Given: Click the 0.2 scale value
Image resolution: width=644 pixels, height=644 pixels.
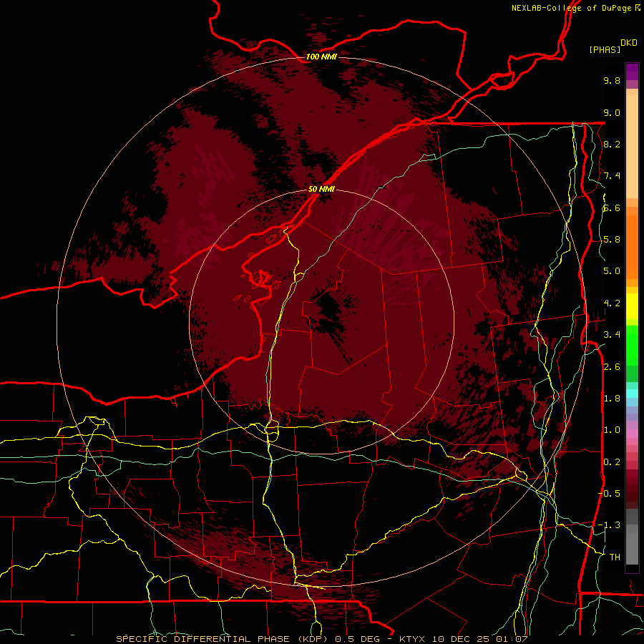Looking at the screenshot, I should pos(612,462).
